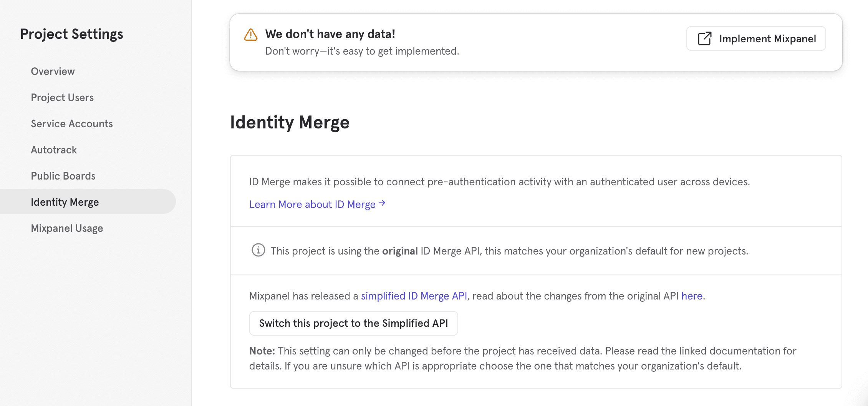
Task: Click the orange warning triangle icon
Action: [x=251, y=35]
